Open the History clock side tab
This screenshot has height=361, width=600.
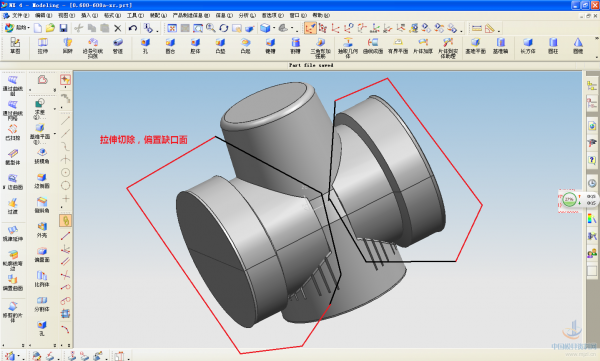click(x=592, y=183)
